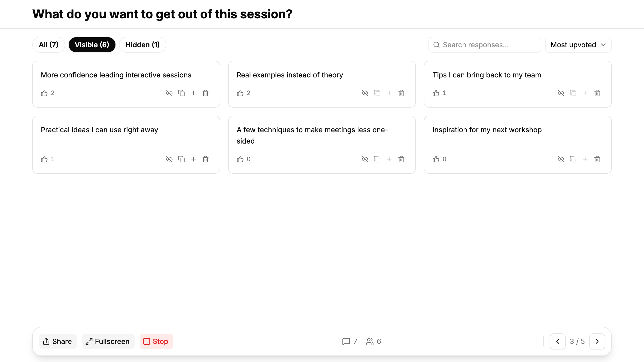
Task: Click the Share button
Action: [58, 341]
